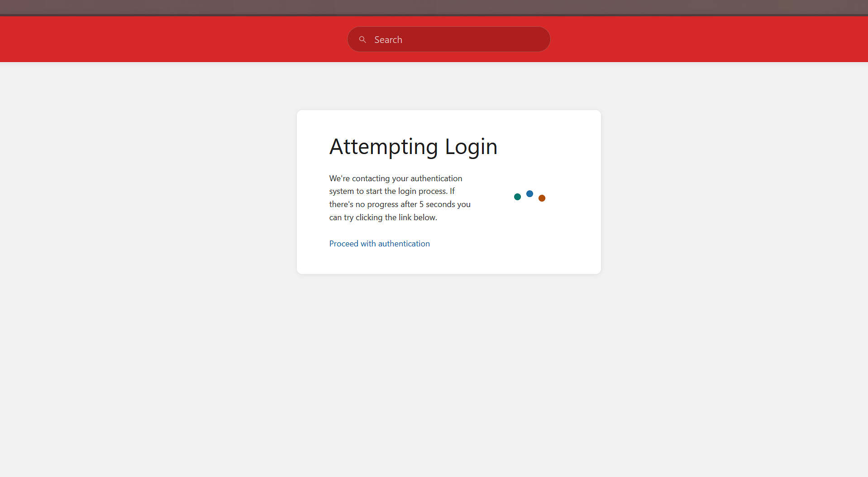Viewport: 868px width, 477px height.
Task: Click the Search placeholder text
Action: 387,39
